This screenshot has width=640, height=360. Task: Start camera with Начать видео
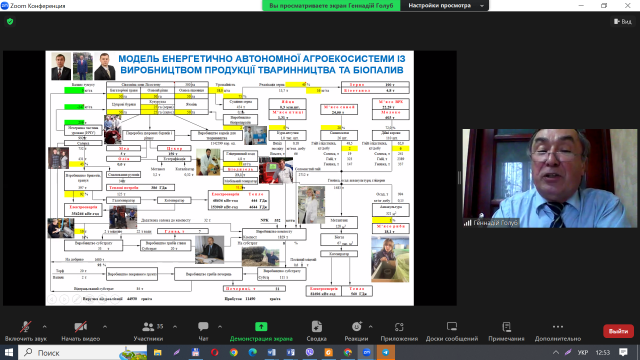tap(80, 331)
